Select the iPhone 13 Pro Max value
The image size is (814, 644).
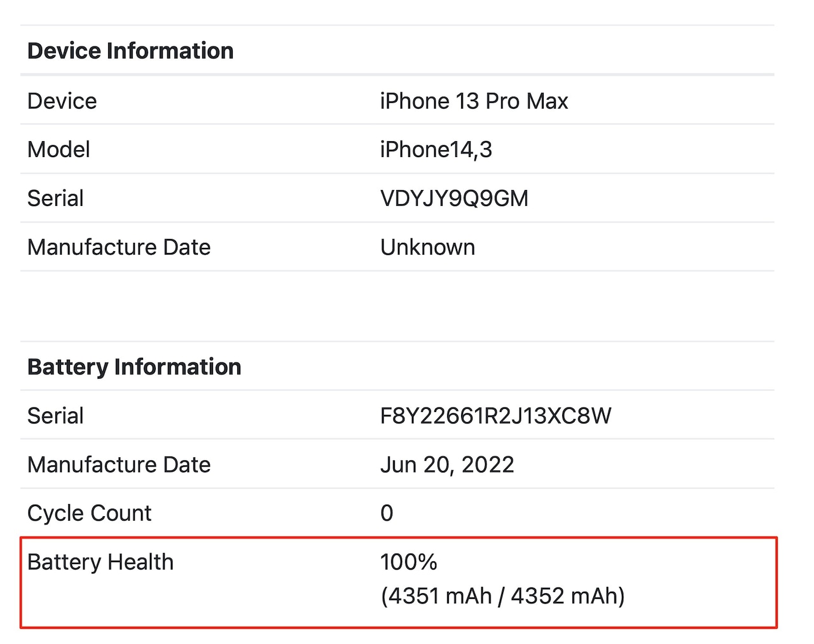(474, 101)
